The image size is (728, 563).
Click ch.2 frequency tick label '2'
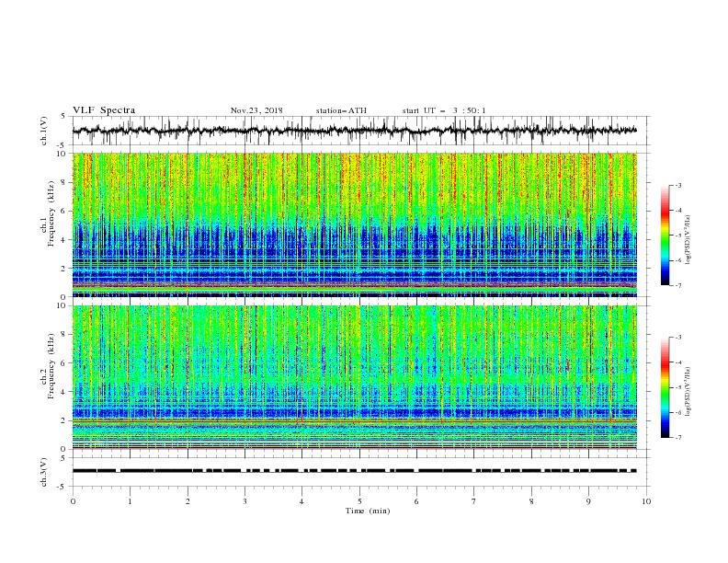pos(64,420)
